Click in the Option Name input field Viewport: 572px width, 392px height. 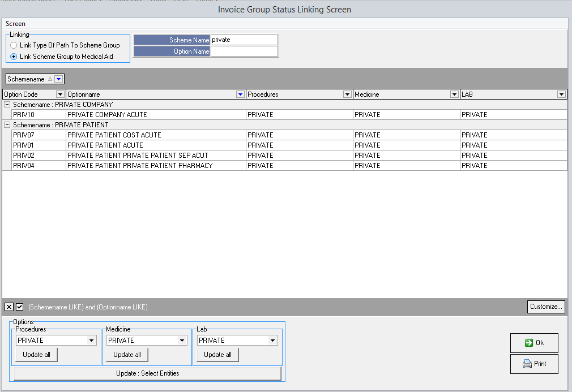pos(244,51)
